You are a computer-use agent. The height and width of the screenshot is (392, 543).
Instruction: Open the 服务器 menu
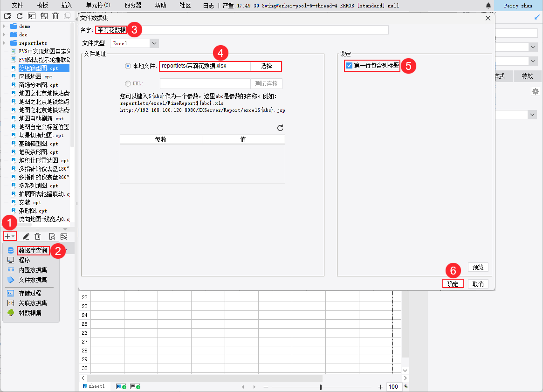tap(133, 6)
